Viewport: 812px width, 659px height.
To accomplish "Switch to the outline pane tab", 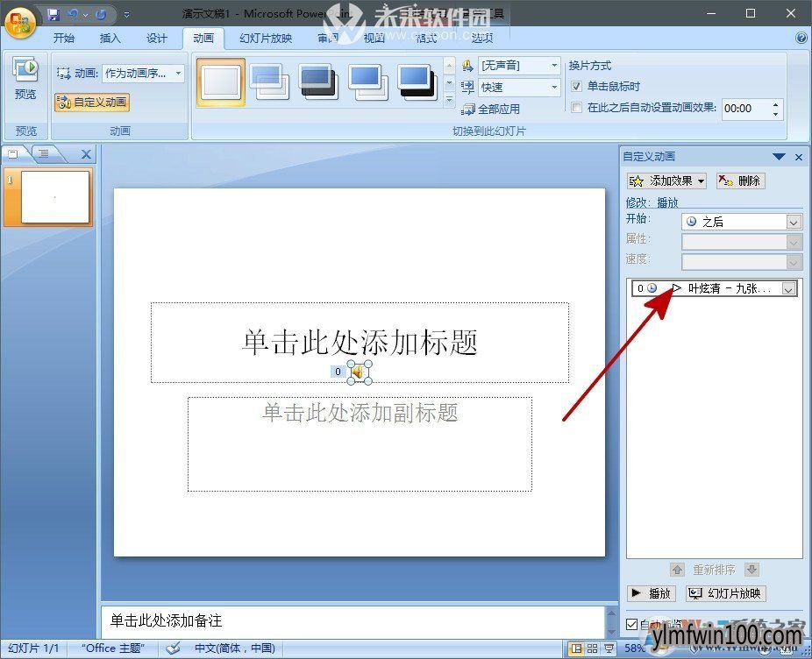I will (45, 153).
